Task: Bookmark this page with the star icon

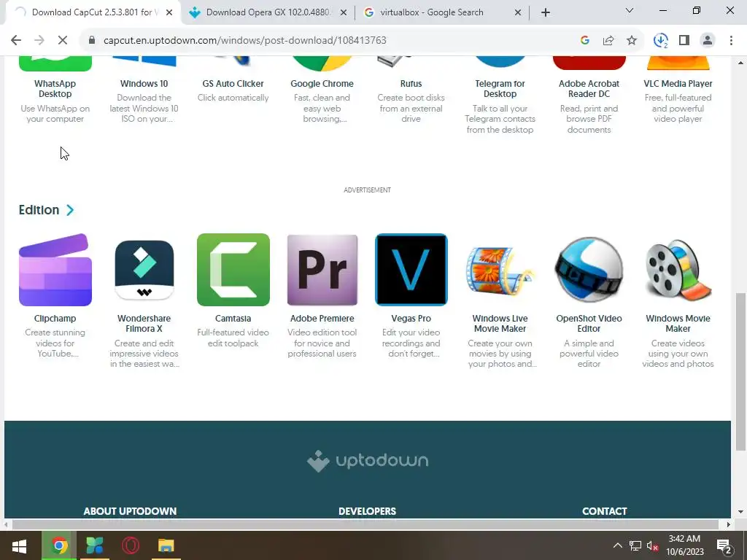Action: click(x=632, y=41)
